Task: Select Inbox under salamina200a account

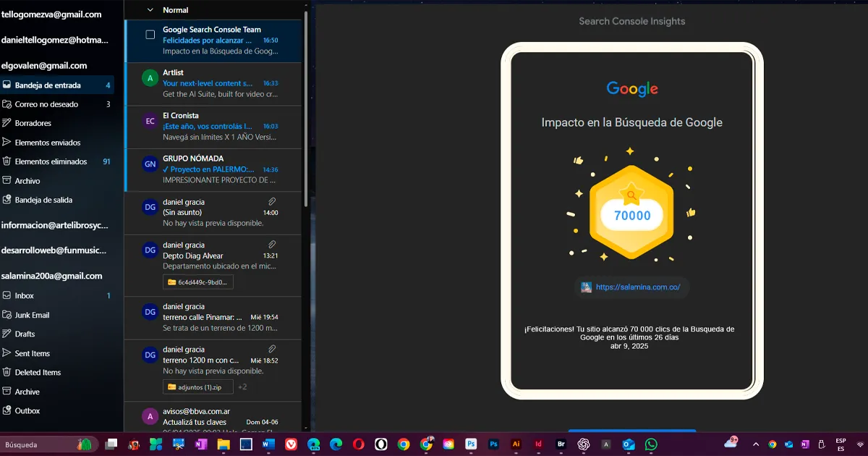Action: pos(25,295)
